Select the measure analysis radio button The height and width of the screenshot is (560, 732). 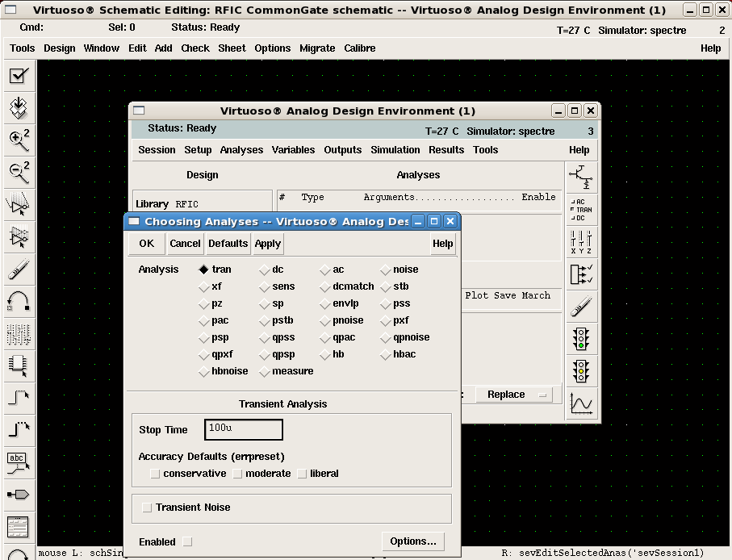click(265, 371)
